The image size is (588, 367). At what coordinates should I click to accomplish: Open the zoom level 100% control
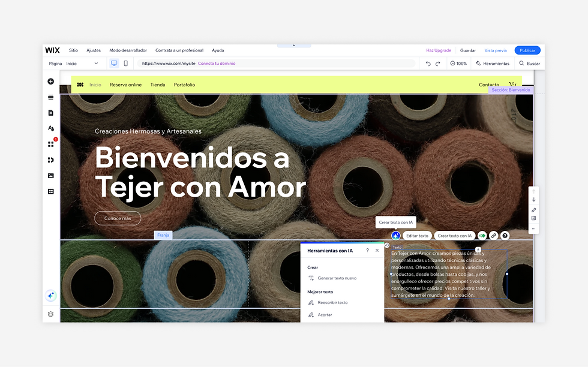pos(458,63)
